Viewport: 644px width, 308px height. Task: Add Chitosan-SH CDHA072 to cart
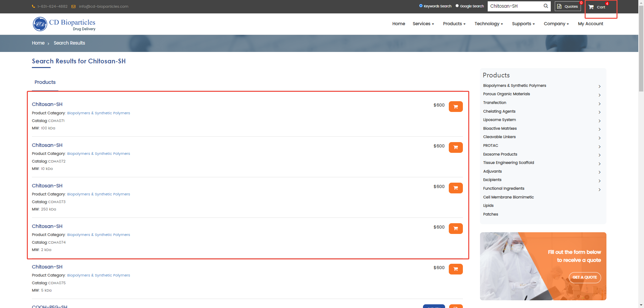455,147
